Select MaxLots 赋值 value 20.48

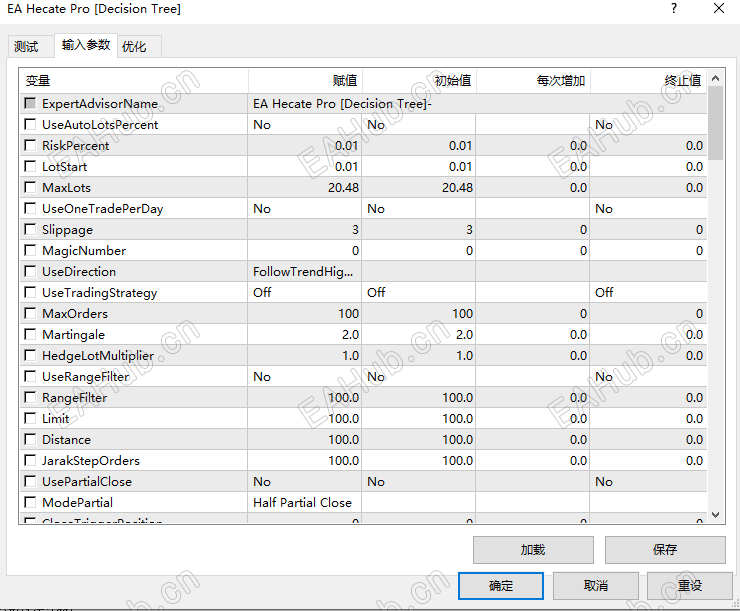tap(305, 188)
